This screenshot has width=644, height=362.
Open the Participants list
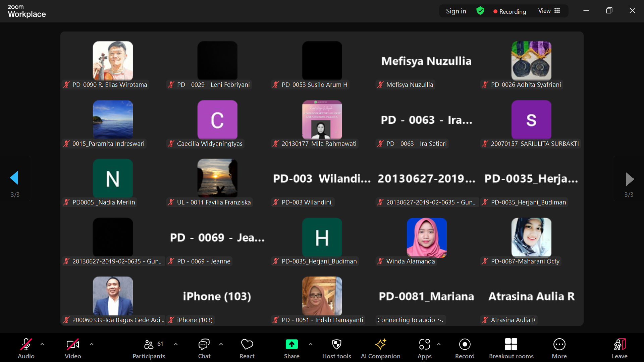coord(149,348)
